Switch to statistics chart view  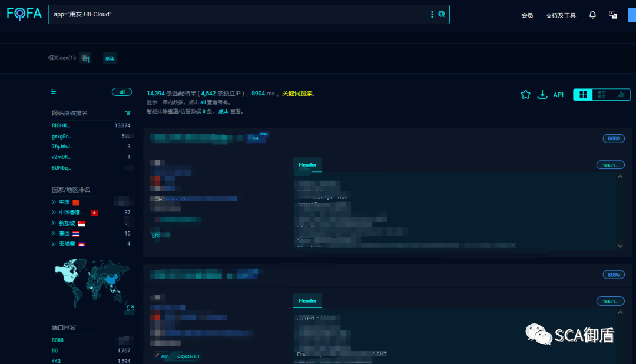pyautogui.click(x=620, y=95)
